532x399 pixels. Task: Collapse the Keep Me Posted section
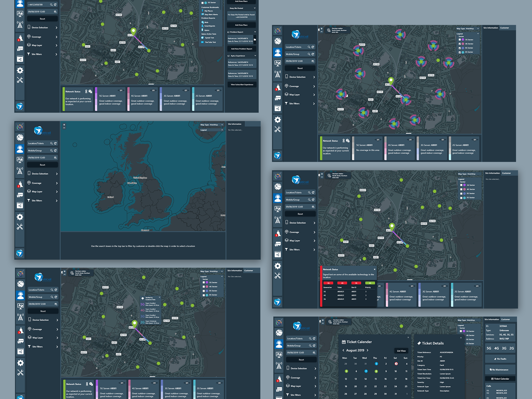point(255,8)
